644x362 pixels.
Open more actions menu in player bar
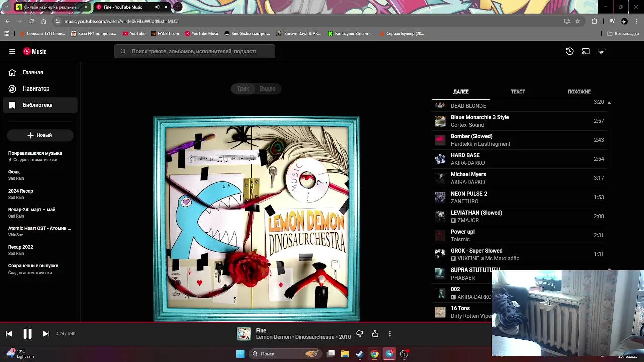point(390,334)
